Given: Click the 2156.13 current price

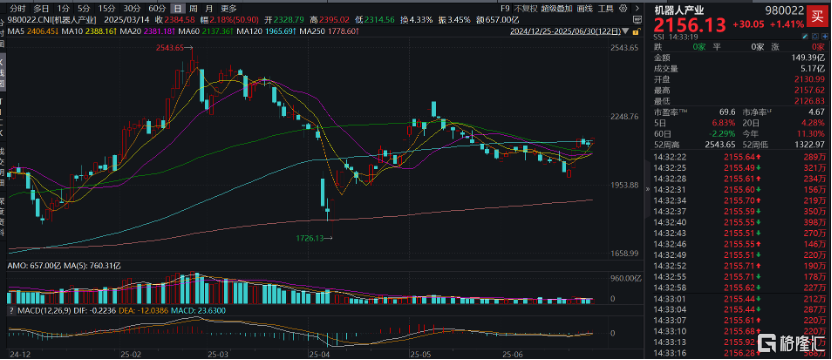Looking at the screenshot, I should [x=690, y=25].
